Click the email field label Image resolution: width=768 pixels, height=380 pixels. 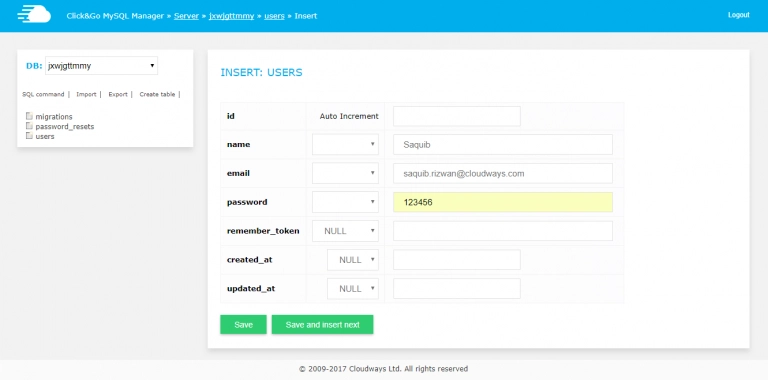[x=239, y=173]
